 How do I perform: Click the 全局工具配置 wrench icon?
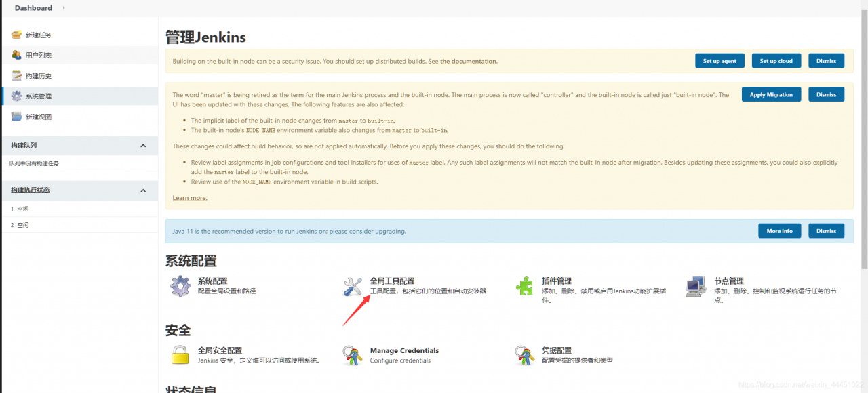click(x=353, y=286)
